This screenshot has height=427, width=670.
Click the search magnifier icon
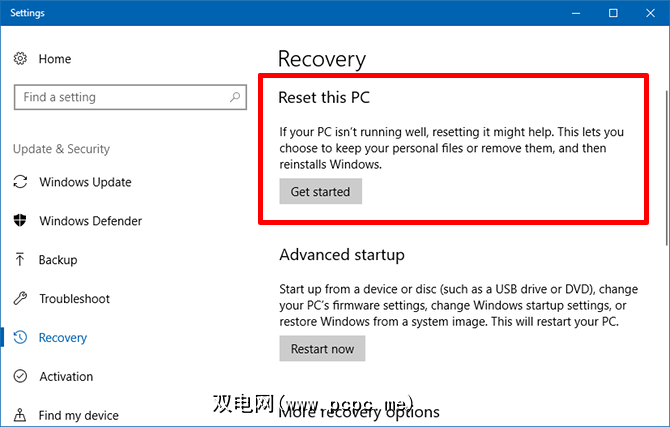(236, 97)
